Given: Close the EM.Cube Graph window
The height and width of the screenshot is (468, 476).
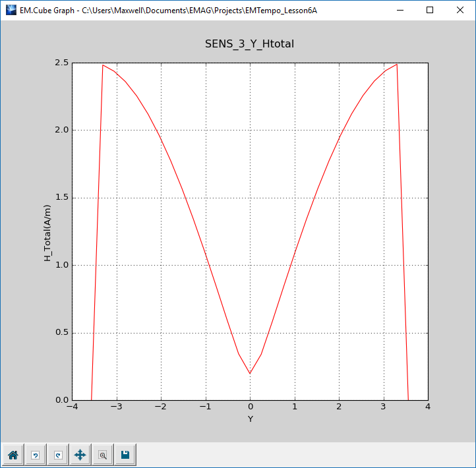Looking at the screenshot, I should pos(460,10).
